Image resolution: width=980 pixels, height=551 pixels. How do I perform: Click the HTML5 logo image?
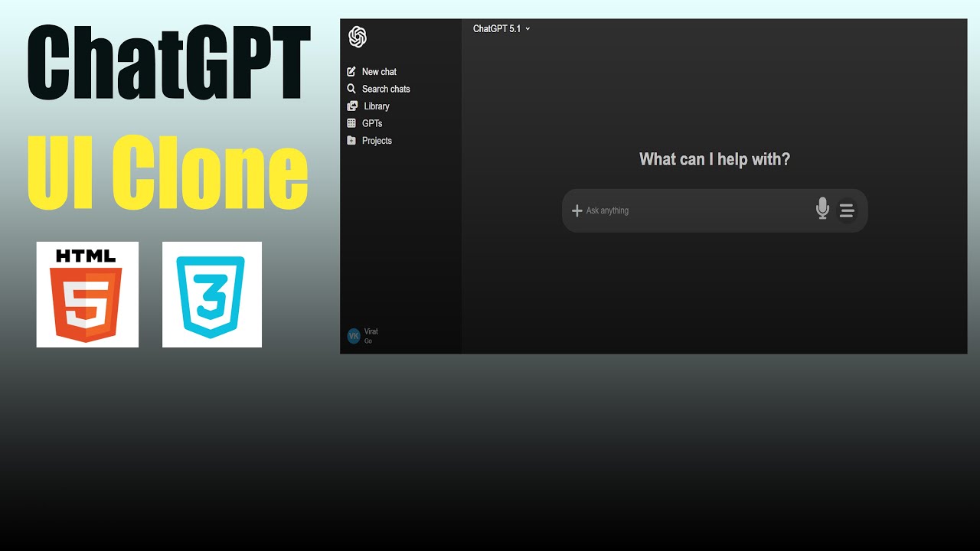coord(87,295)
